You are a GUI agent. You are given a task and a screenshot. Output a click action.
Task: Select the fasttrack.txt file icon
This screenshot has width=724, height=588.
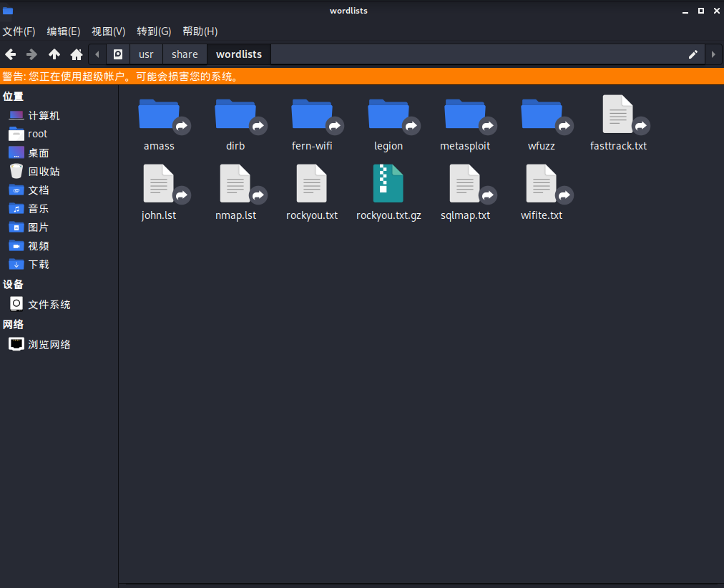coord(618,114)
